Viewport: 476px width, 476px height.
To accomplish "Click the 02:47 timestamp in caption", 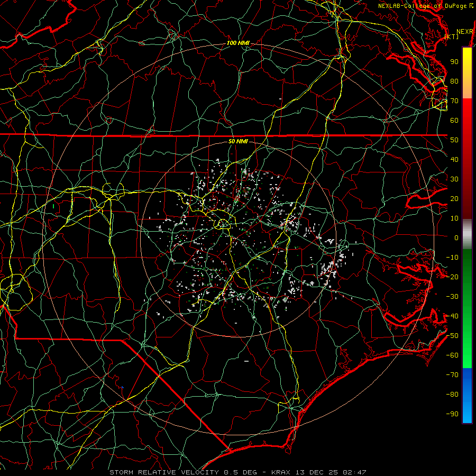I will tap(354, 472).
